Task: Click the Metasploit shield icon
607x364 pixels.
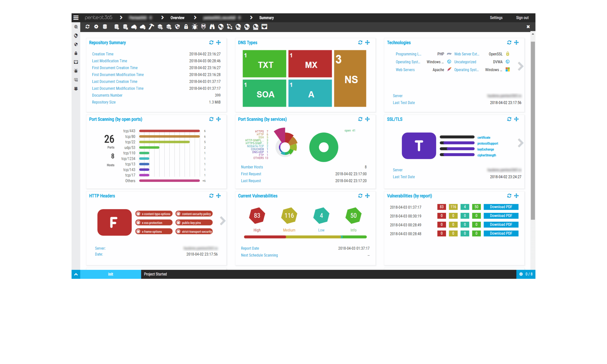Action: 203,26
